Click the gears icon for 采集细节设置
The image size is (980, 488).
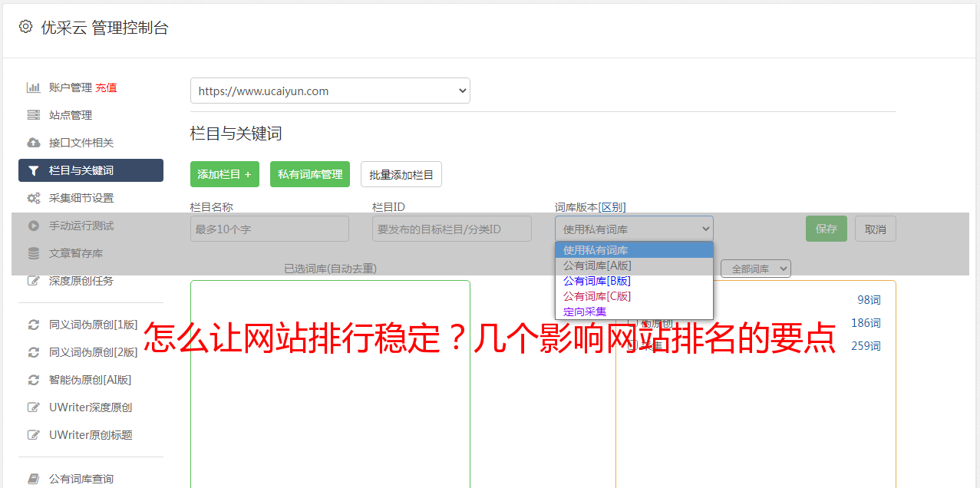[x=34, y=198]
